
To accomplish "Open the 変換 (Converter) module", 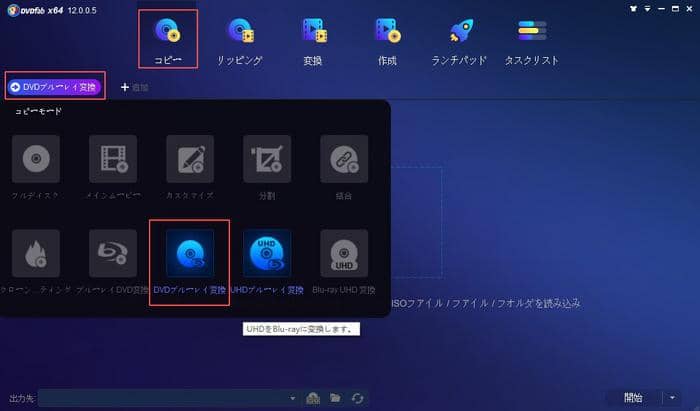I will (313, 42).
